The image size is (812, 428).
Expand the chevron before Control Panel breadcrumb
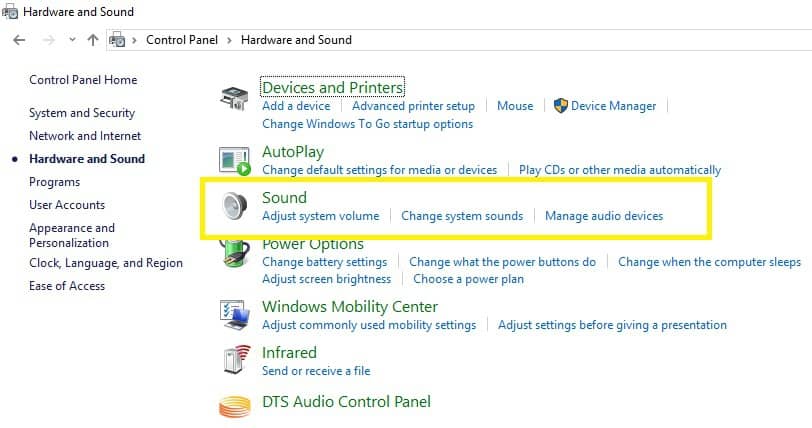tap(134, 40)
